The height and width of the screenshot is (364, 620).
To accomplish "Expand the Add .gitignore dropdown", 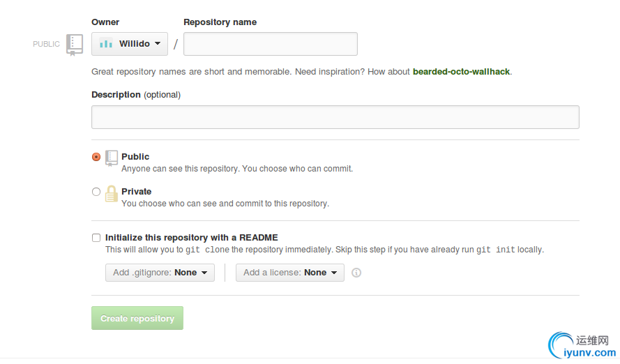I will point(160,273).
